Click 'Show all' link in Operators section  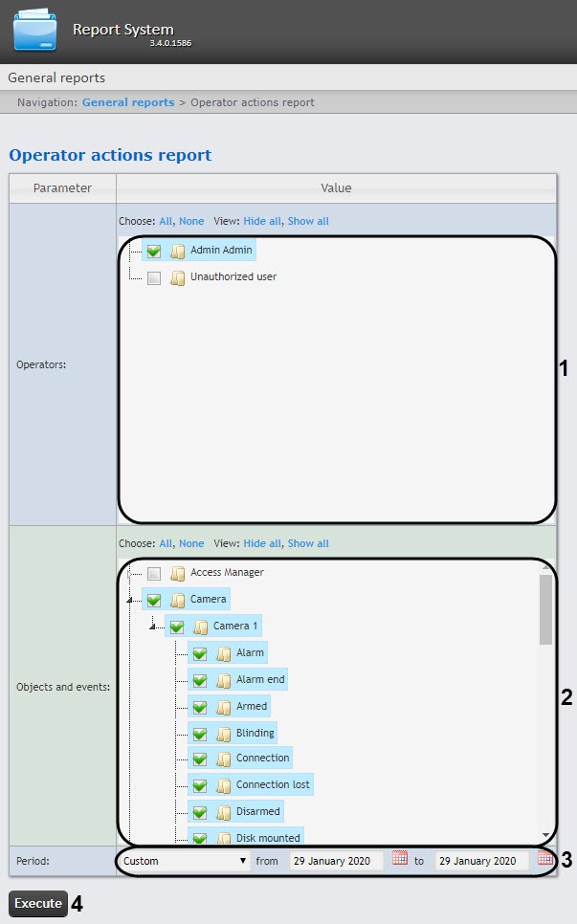[x=308, y=221]
